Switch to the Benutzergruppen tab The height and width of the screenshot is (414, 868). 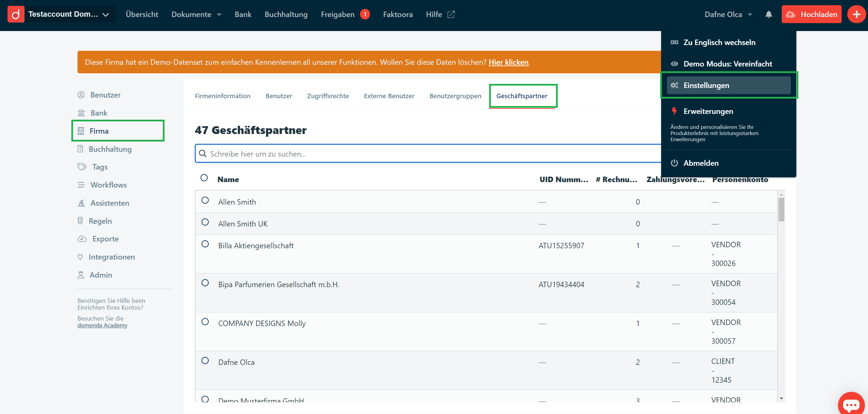tap(455, 96)
